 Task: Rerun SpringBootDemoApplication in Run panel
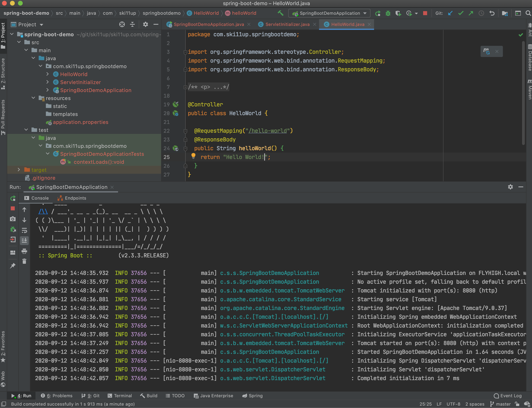pyautogui.click(x=13, y=198)
